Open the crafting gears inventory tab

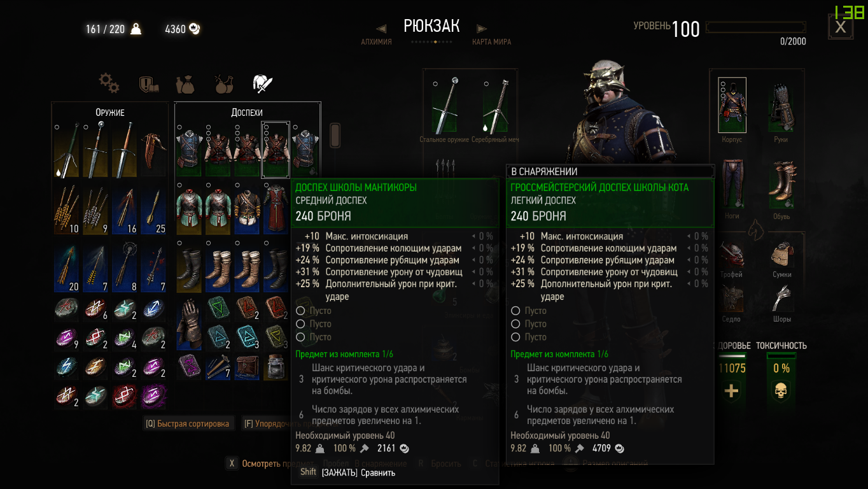[x=109, y=83]
